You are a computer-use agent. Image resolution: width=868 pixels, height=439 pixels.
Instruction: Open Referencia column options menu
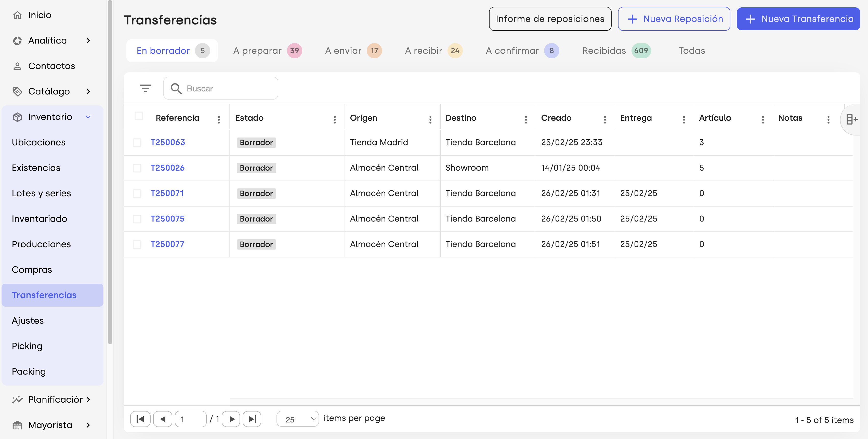[x=219, y=119]
